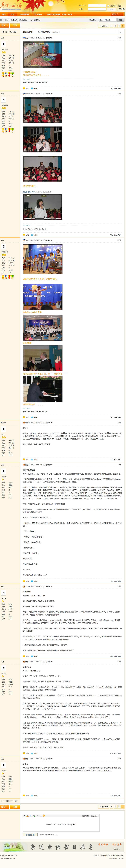Click reply icon on floor 22 post
126x868 pixels.
[24, 235]
